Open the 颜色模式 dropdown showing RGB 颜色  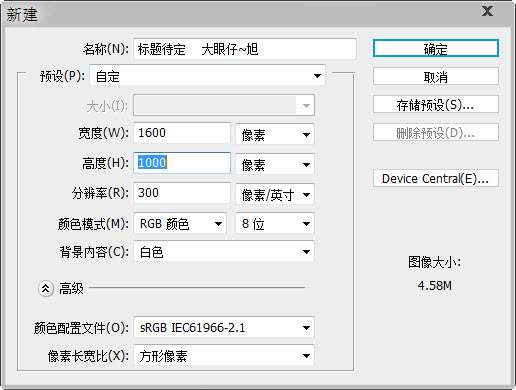coord(180,223)
